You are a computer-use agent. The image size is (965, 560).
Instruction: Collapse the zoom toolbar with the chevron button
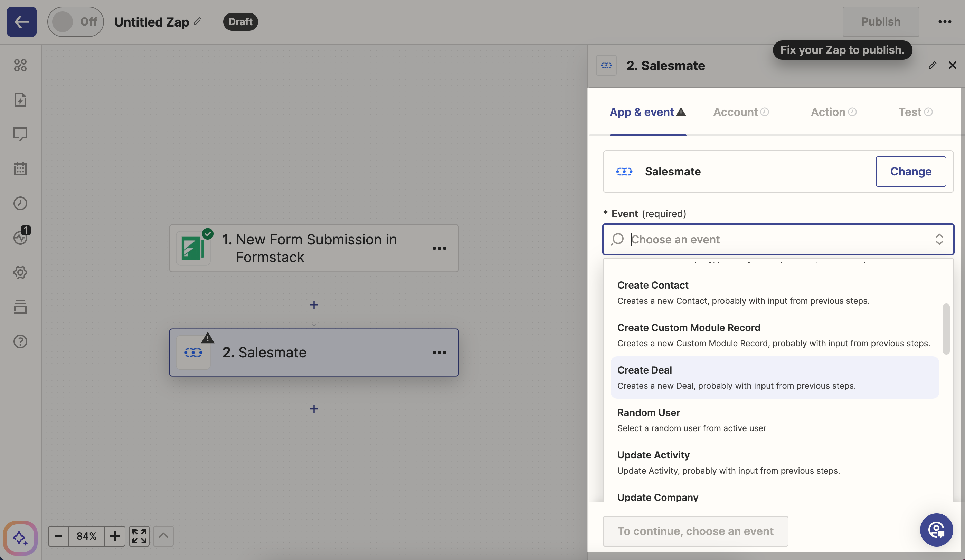163,536
